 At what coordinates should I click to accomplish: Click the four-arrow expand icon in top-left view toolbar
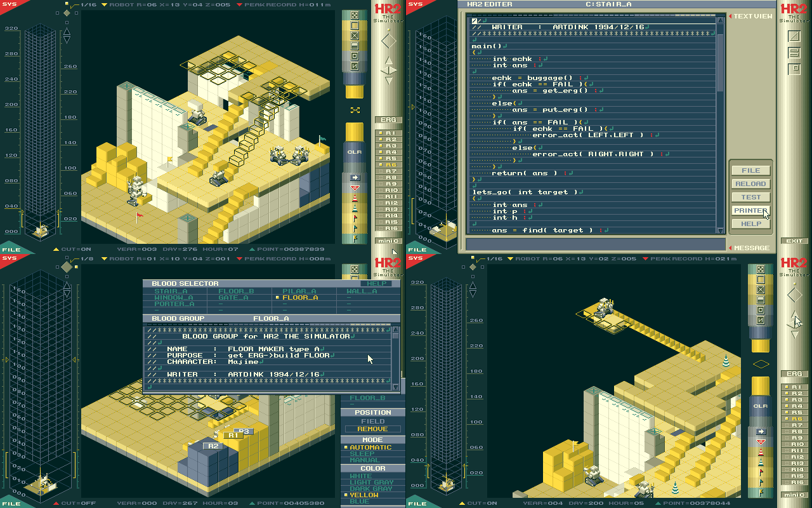point(355,15)
